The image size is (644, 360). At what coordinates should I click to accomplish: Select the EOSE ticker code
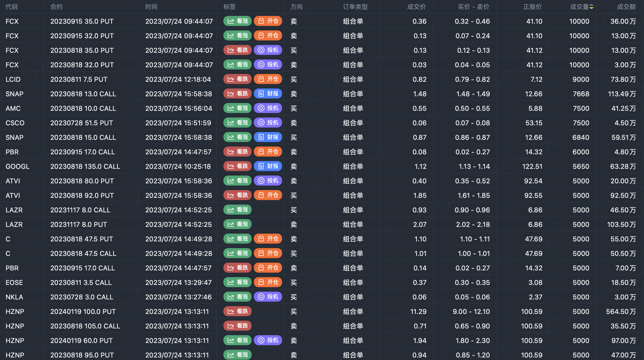click(14, 283)
